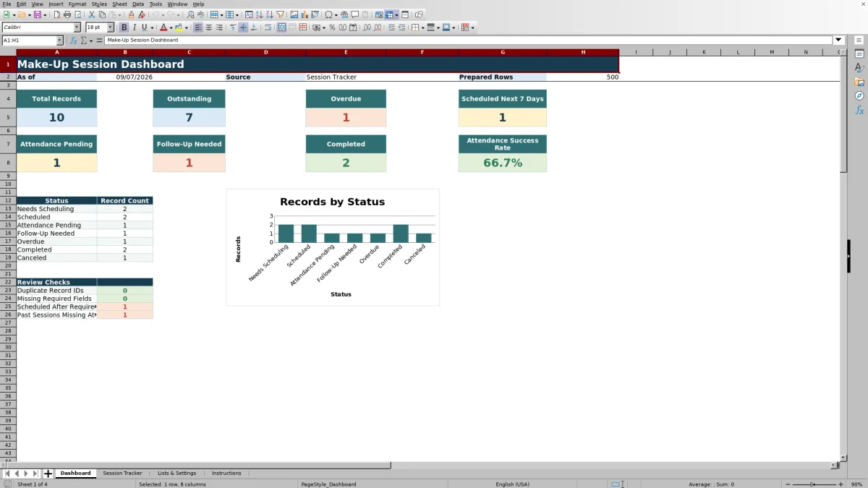Click the Zoom In plus button
Viewport: 868px width, 488px height.
[840, 484]
